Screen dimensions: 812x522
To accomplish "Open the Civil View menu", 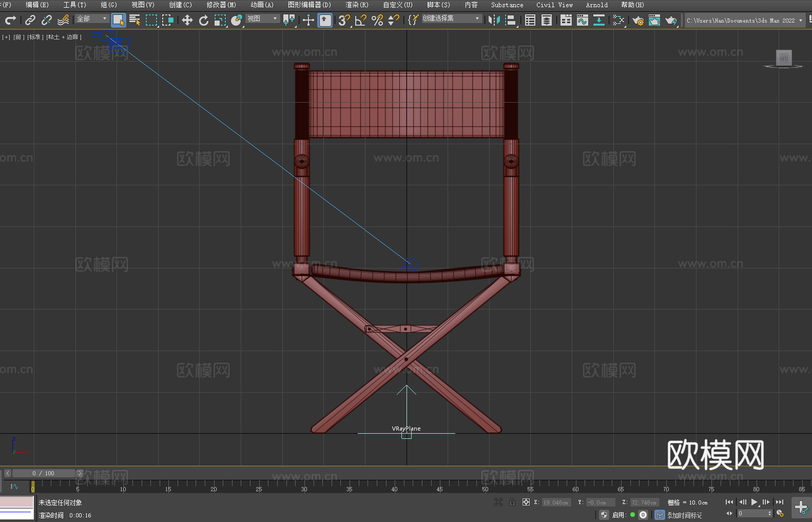I will [555, 5].
